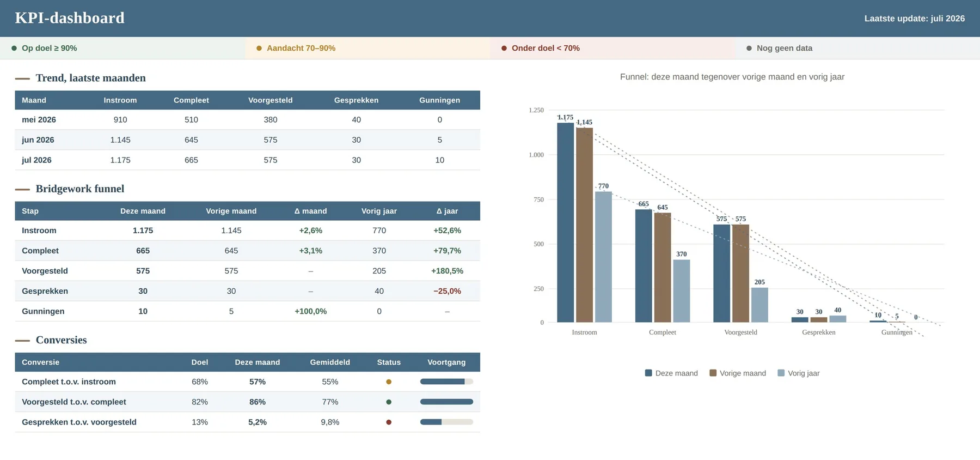The width and height of the screenshot is (980, 460).
Task: Click the chart title 'Funnel: deze maand tegenover…'
Action: click(x=732, y=77)
